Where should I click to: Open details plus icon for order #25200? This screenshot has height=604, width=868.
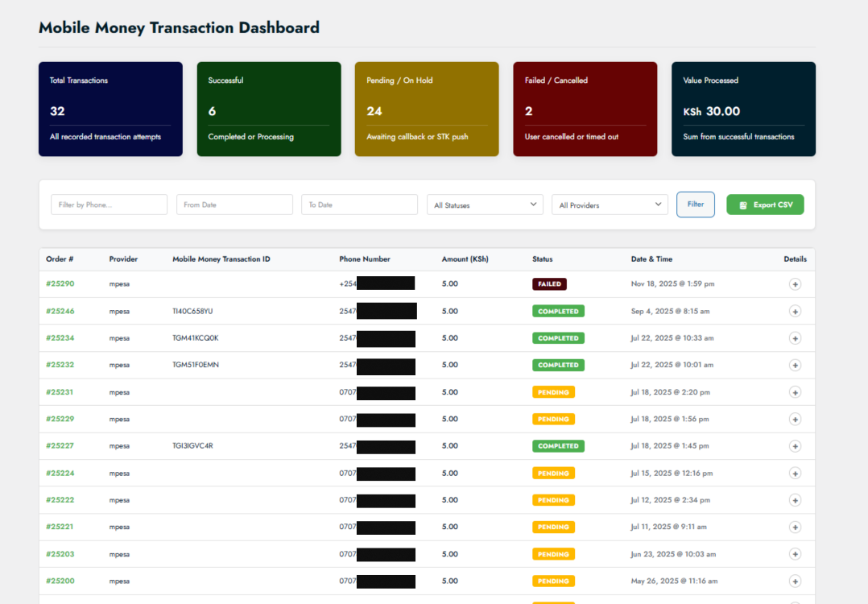795,581
